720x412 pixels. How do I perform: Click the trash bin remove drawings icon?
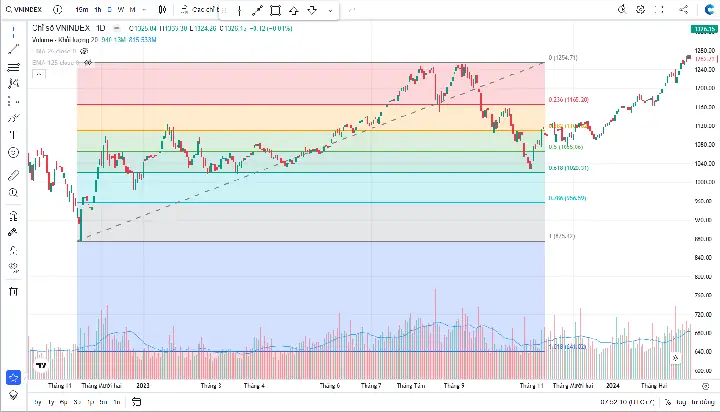pyautogui.click(x=13, y=292)
